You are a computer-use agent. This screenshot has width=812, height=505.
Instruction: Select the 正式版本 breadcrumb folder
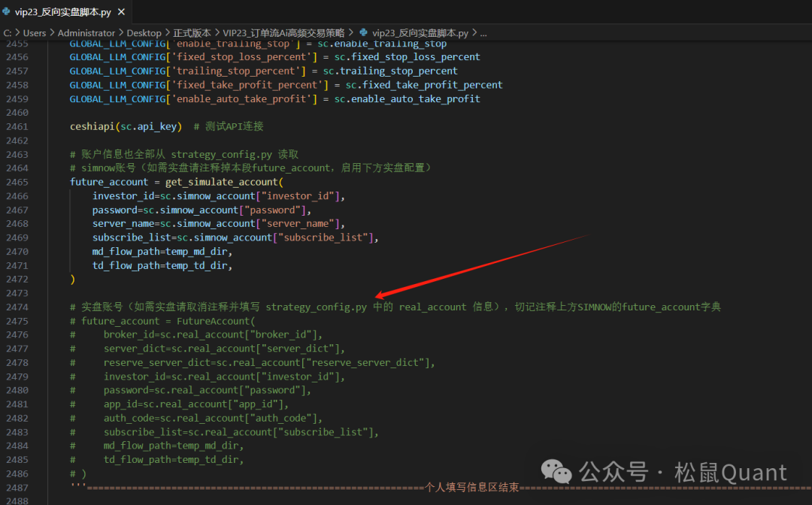click(x=192, y=33)
